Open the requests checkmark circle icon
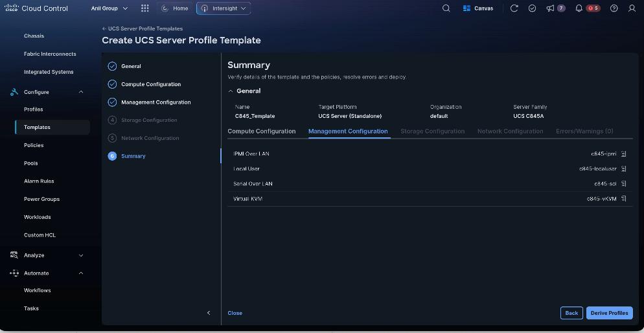 (x=532, y=8)
